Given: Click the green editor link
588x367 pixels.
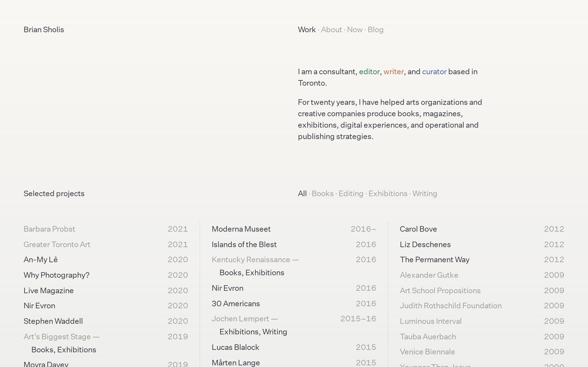Looking at the screenshot, I should tap(369, 72).
